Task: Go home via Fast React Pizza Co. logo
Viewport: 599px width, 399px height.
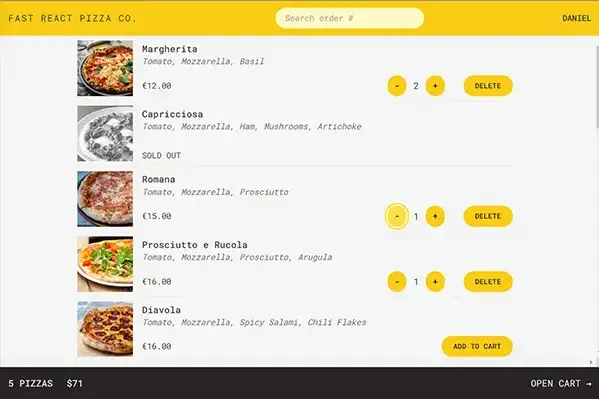Action: point(72,18)
